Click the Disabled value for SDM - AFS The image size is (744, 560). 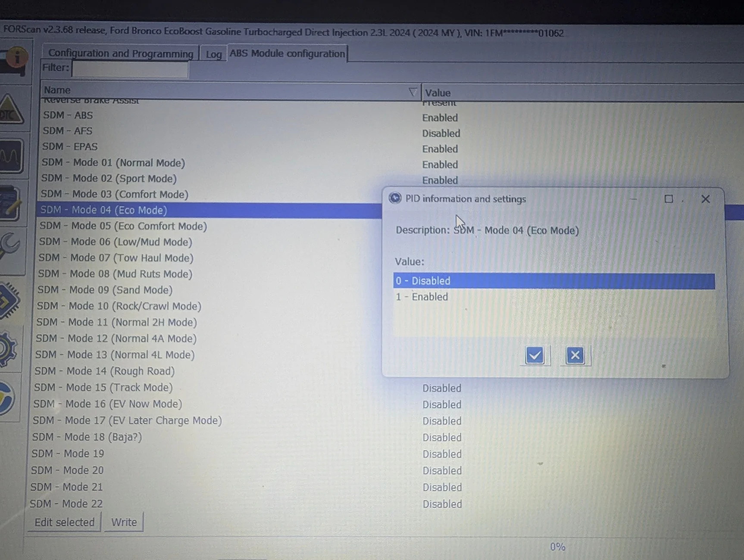[441, 133]
